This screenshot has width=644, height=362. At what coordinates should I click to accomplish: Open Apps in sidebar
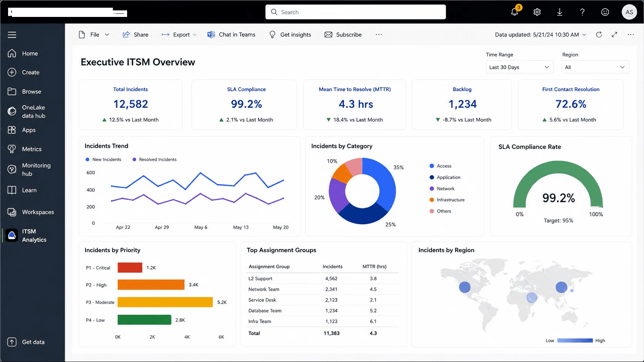pyautogui.click(x=22, y=130)
